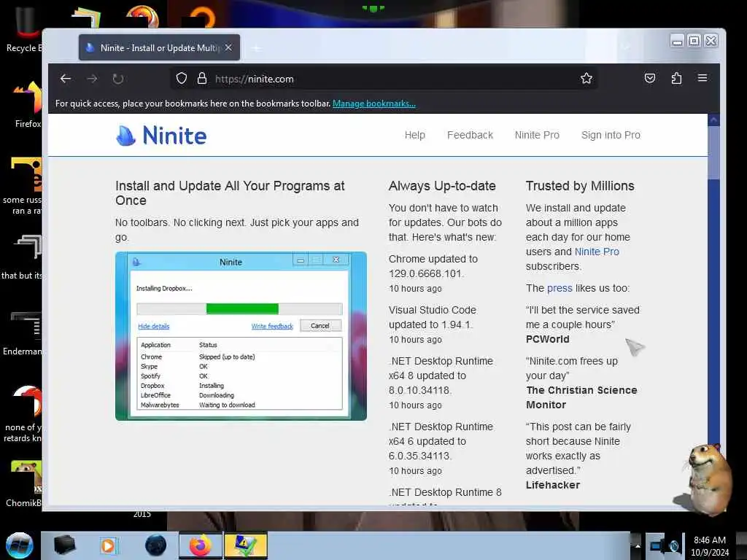This screenshot has width=747, height=560.
Task: Click 'Install and Update All Your Programs' heading
Action: [230, 192]
